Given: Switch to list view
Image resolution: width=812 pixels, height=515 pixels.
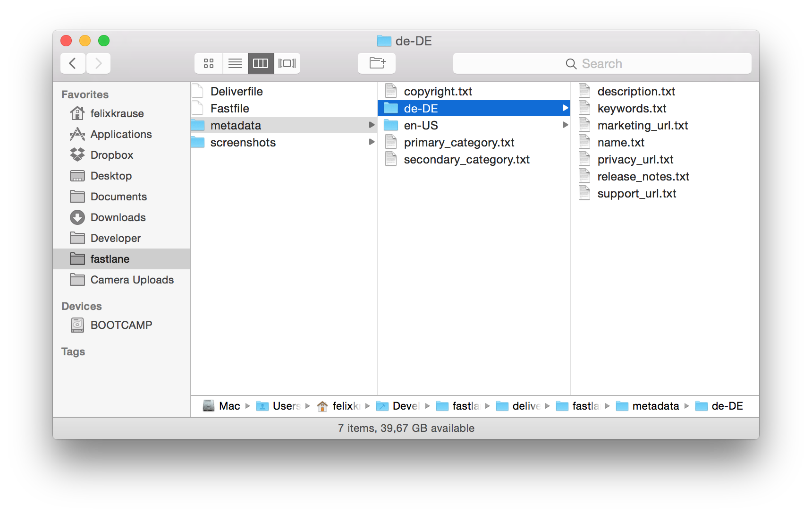Looking at the screenshot, I should [235, 63].
